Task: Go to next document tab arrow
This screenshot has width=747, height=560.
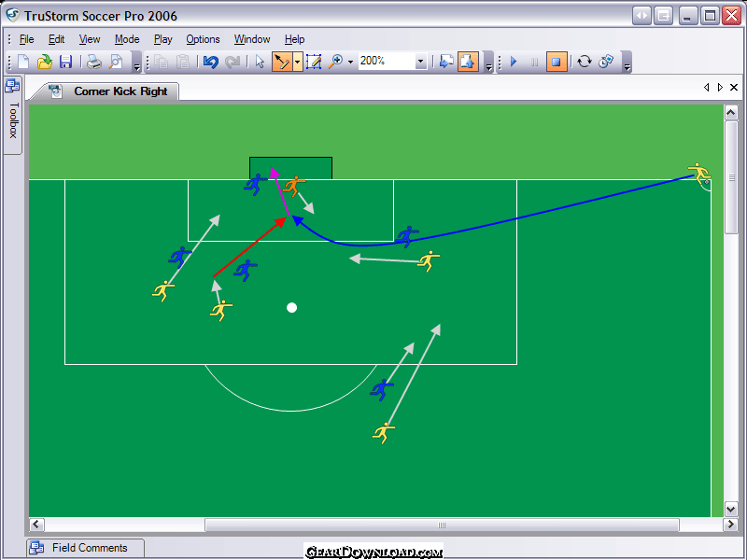Action: point(720,87)
